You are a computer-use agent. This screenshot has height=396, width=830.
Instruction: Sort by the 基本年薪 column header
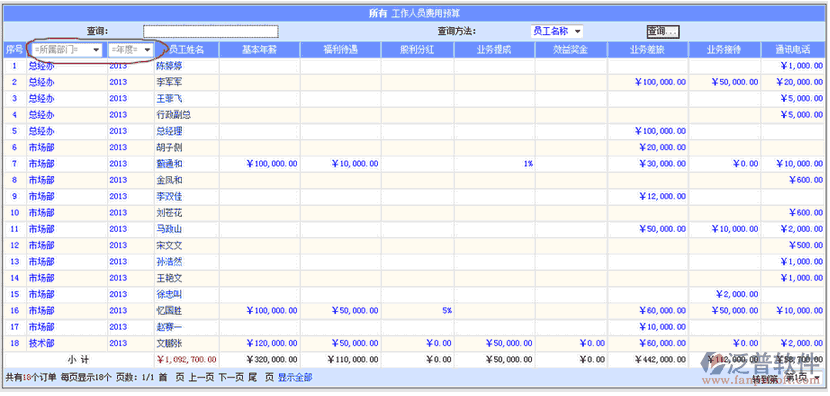260,50
